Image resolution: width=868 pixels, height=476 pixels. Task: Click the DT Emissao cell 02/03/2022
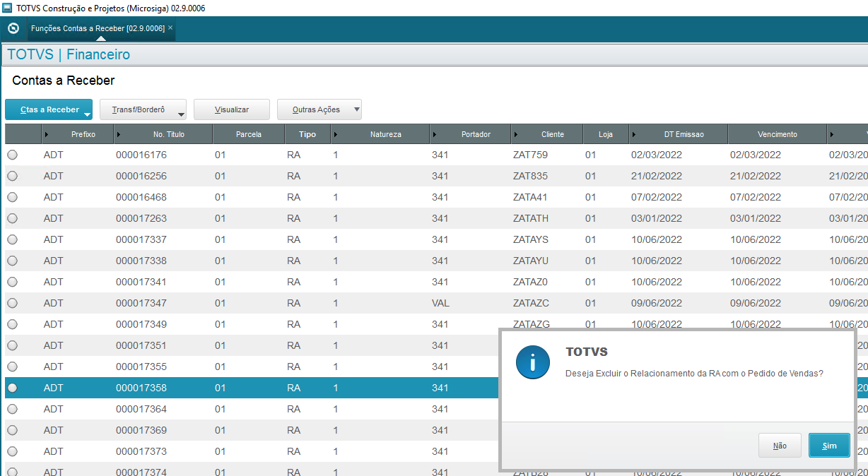coord(657,155)
